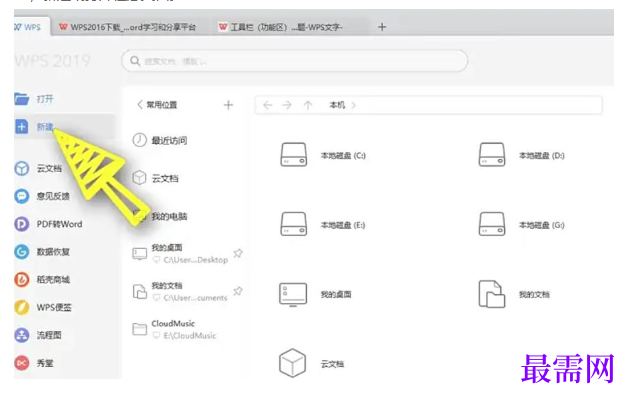Open a new tab with plus button

[382, 27]
